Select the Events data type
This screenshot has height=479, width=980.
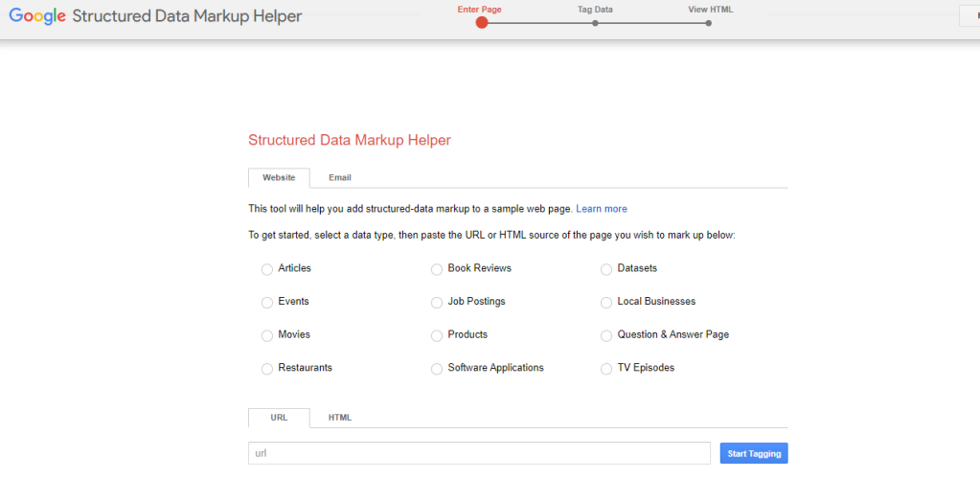(x=267, y=302)
